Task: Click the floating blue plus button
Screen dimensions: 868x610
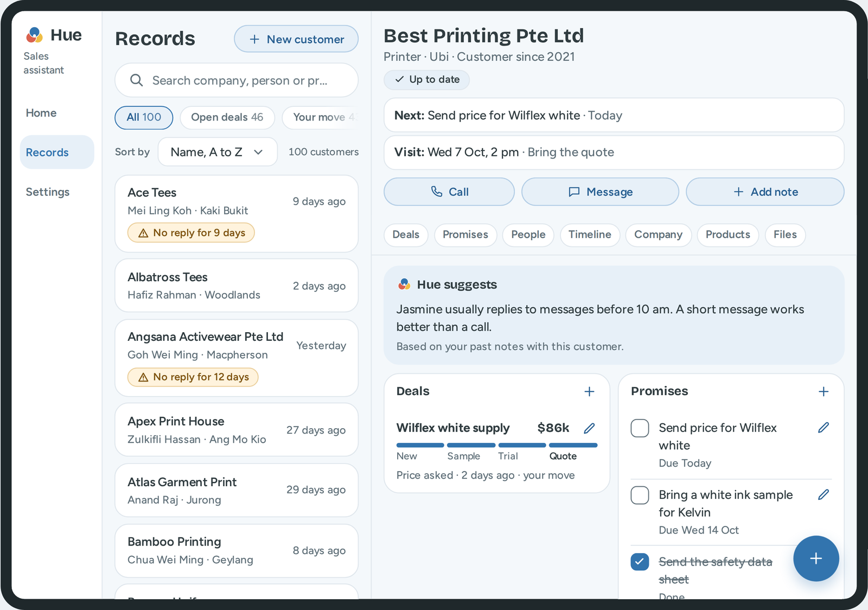Action: click(x=816, y=558)
